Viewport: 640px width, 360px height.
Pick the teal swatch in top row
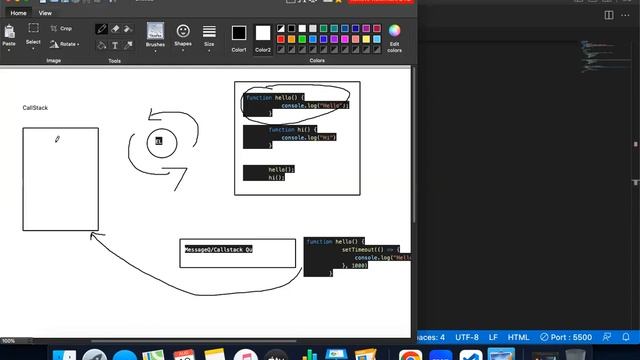(334, 28)
